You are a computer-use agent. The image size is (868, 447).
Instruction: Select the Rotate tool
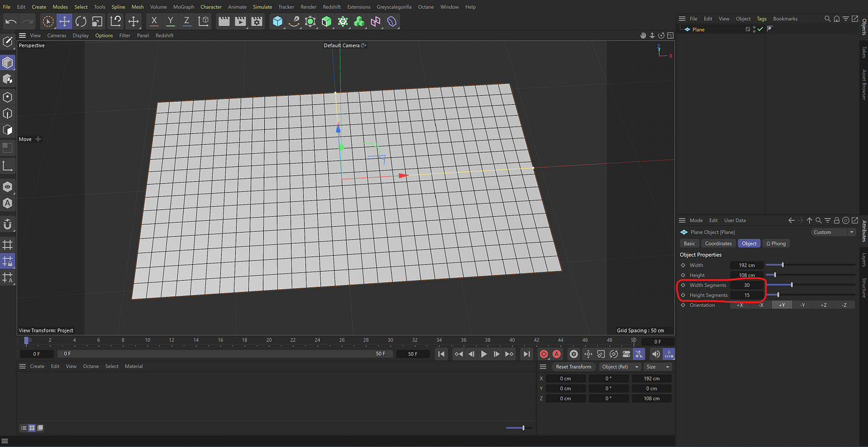point(80,21)
